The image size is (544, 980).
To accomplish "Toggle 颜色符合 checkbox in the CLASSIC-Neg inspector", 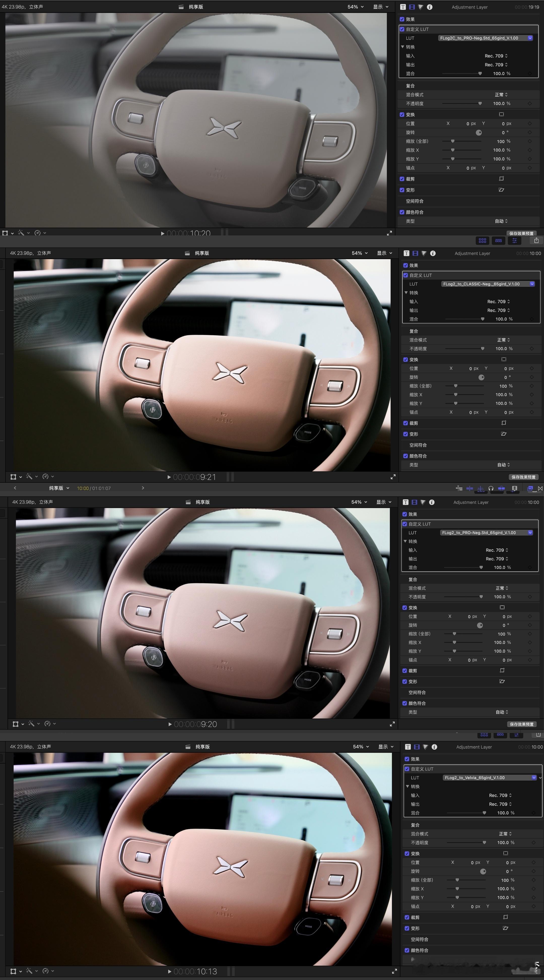I will 406,456.
